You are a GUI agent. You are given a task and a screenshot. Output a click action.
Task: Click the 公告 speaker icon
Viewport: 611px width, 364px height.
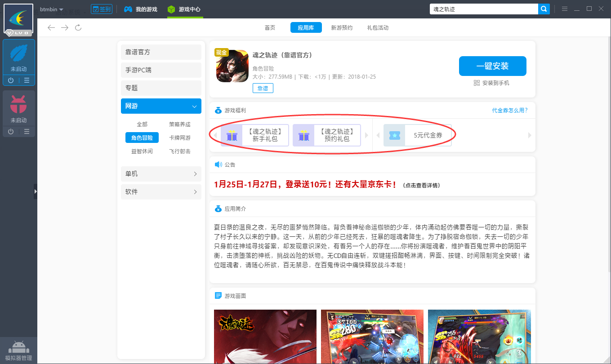pyautogui.click(x=218, y=164)
